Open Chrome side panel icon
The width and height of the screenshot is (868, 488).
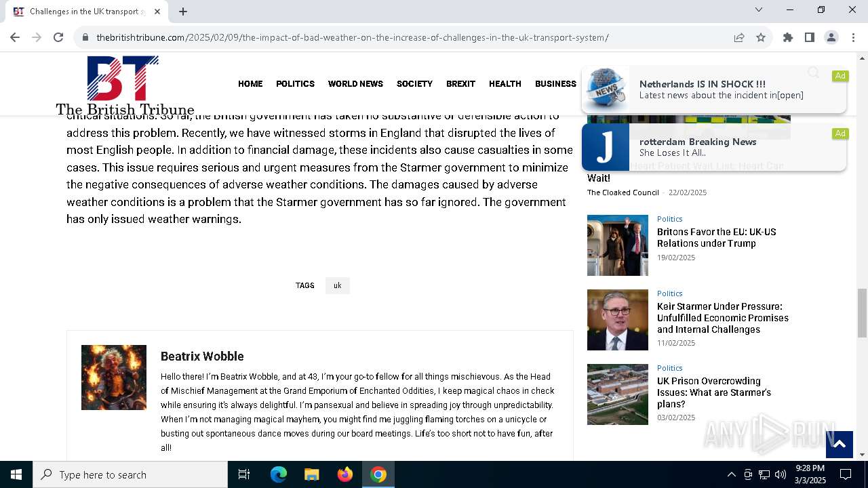[810, 37]
